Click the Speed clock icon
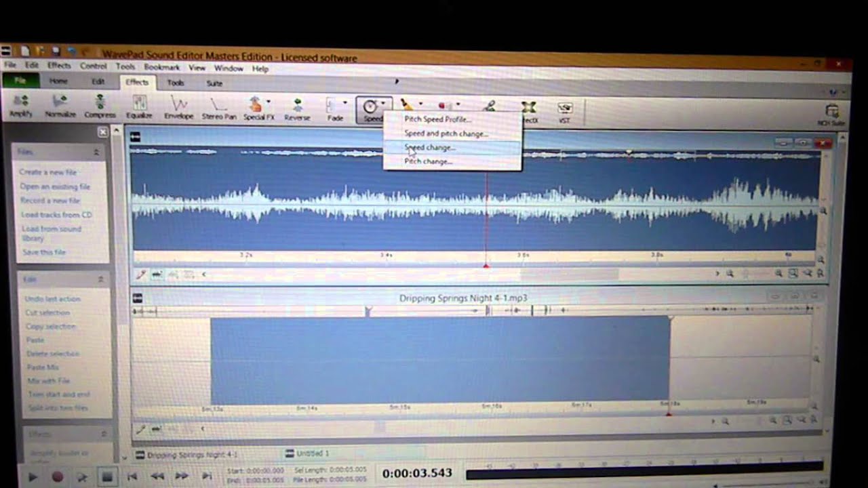The image size is (868, 488). (370, 106)
